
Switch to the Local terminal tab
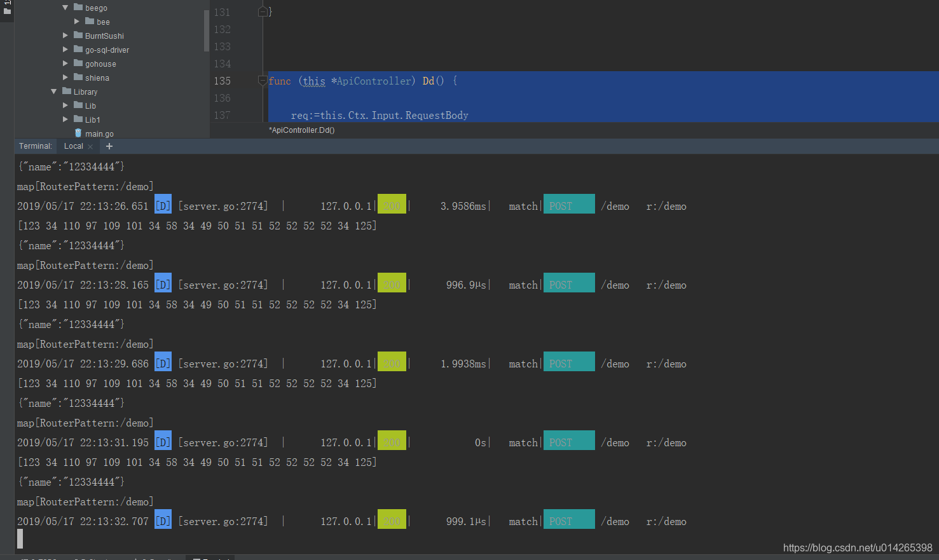74,146
